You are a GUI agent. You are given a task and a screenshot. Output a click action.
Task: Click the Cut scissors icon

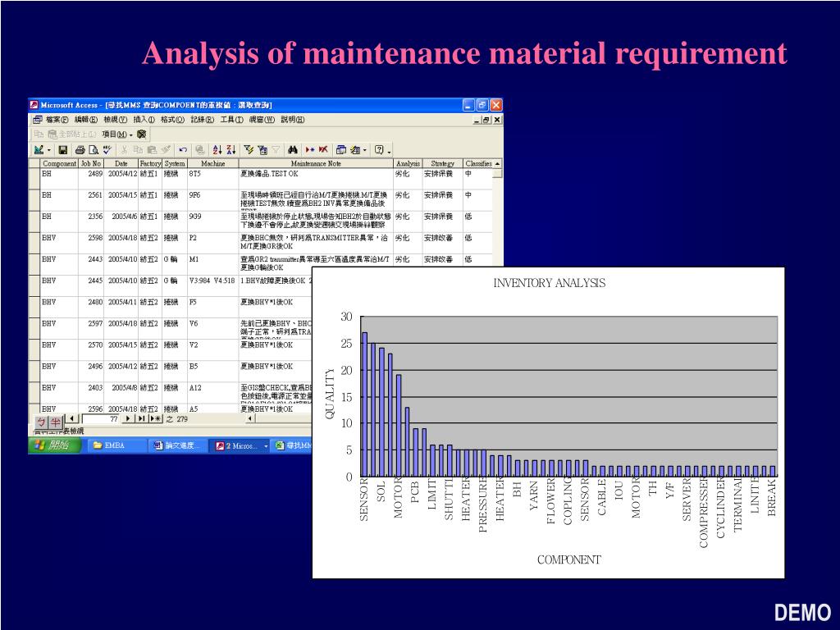click(125, 150)
